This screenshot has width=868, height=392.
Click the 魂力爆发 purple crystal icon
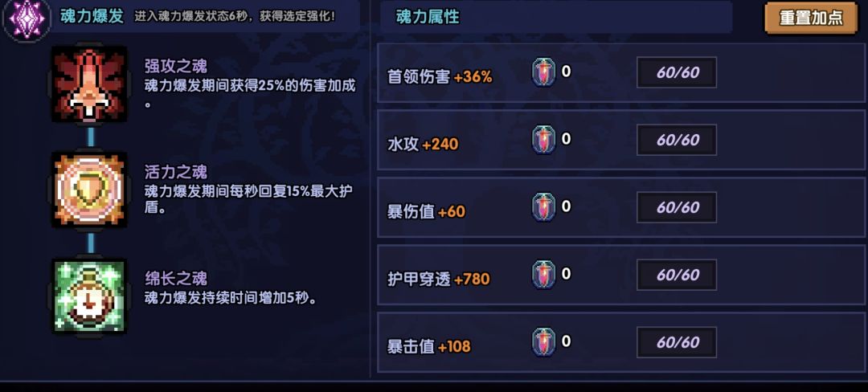[27, 19]
